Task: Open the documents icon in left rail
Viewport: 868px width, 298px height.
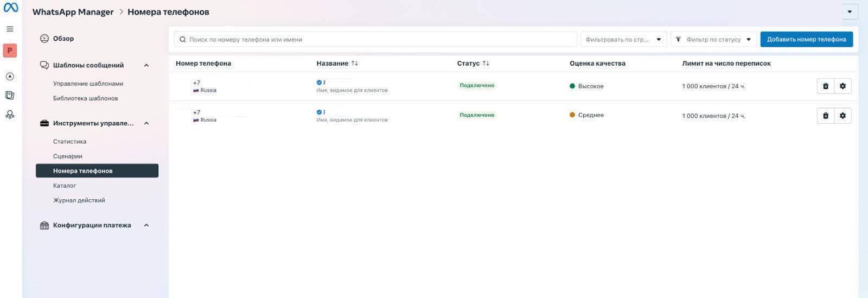Action: 10,96
